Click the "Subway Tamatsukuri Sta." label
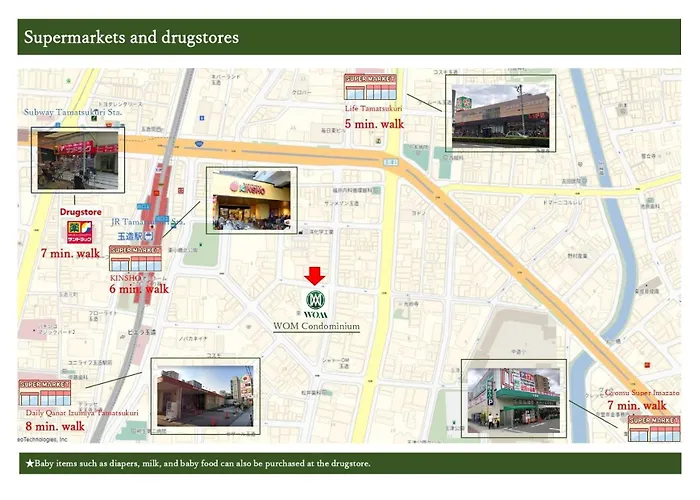 tap(73, 112)
